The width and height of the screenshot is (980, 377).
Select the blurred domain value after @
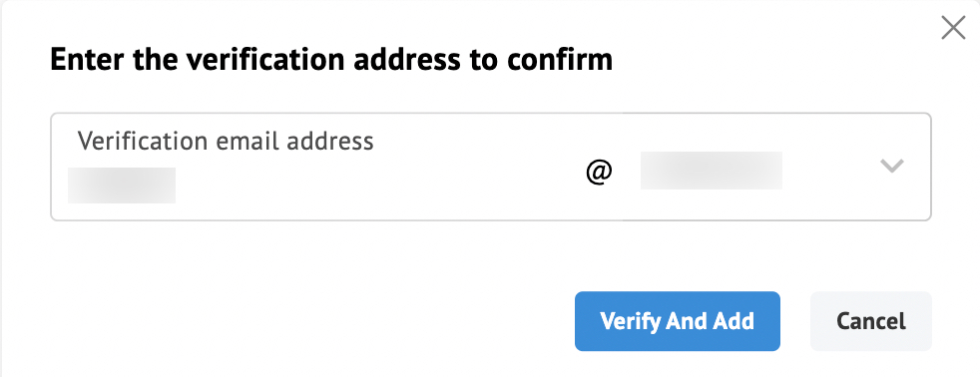pyautogui.click(x=712, y=170)
